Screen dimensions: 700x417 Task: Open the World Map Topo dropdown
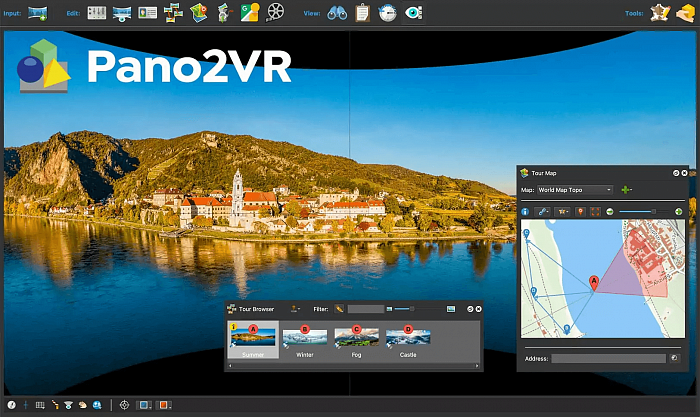(575, 189)
